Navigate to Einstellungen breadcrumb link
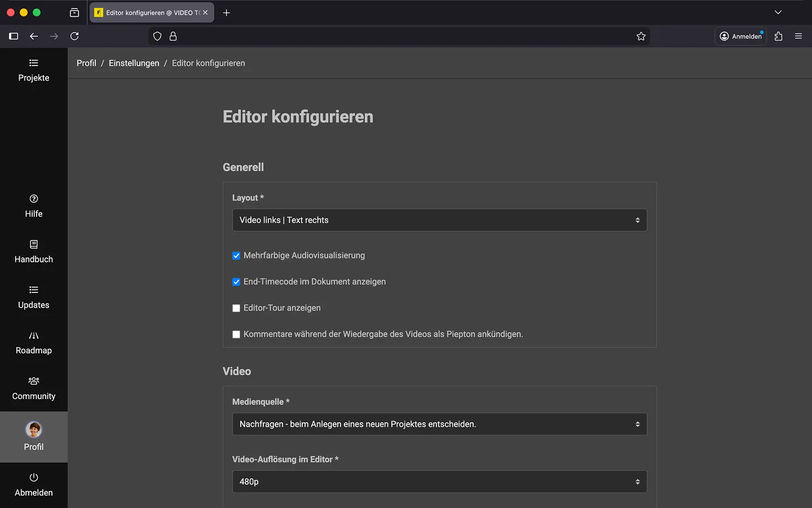The height and width of the screenshot is (508, 812). (x=134, y=63)
